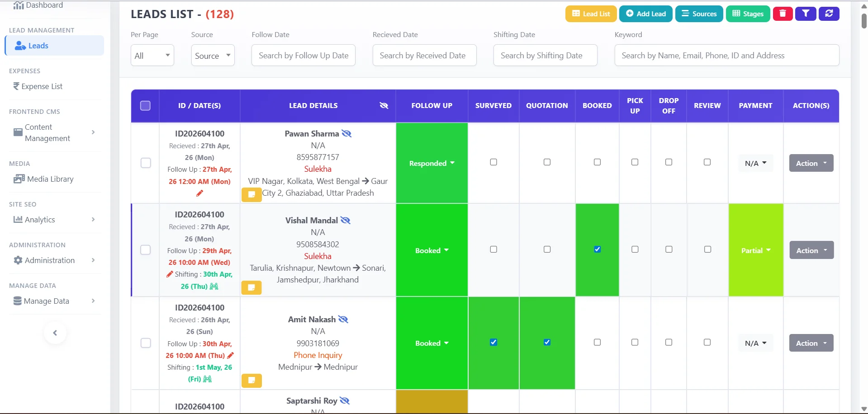Viewport: 868px width, 414px height.
Task: Toggle visibility icon next to Amit Nakash
Action: coord(343,320)
